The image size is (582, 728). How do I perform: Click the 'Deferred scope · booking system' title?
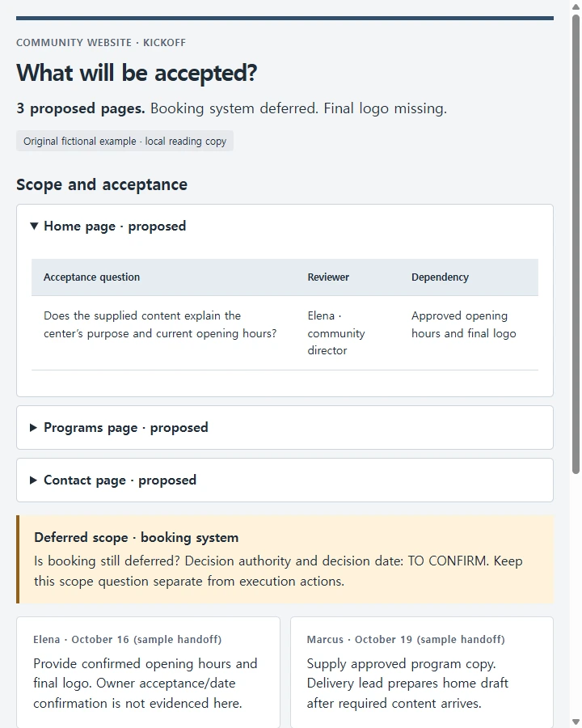tap(136, 537)
